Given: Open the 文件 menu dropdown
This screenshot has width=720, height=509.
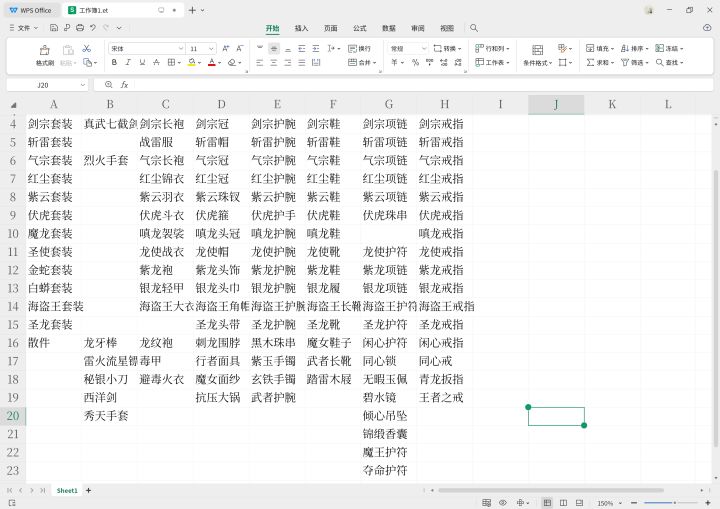Looking at the screenshot, I should tap(24, 28).
